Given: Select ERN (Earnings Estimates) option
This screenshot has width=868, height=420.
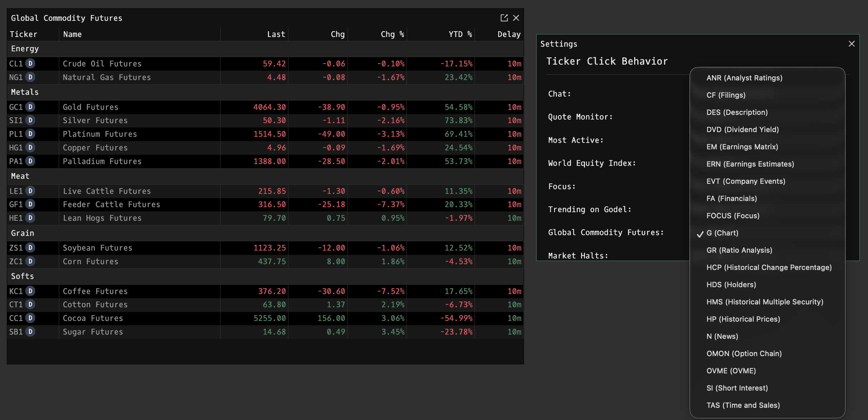Looking at the screenshot, I should tap(767, 164).
